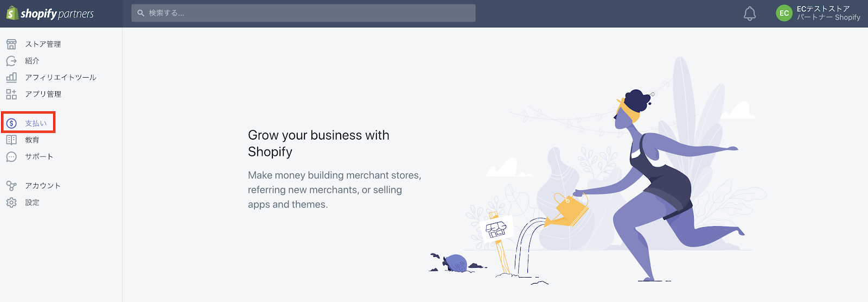The image size is (868, 302).
Task: Click the magnifier icon in the search bar
Action: (x=141, y=13)
